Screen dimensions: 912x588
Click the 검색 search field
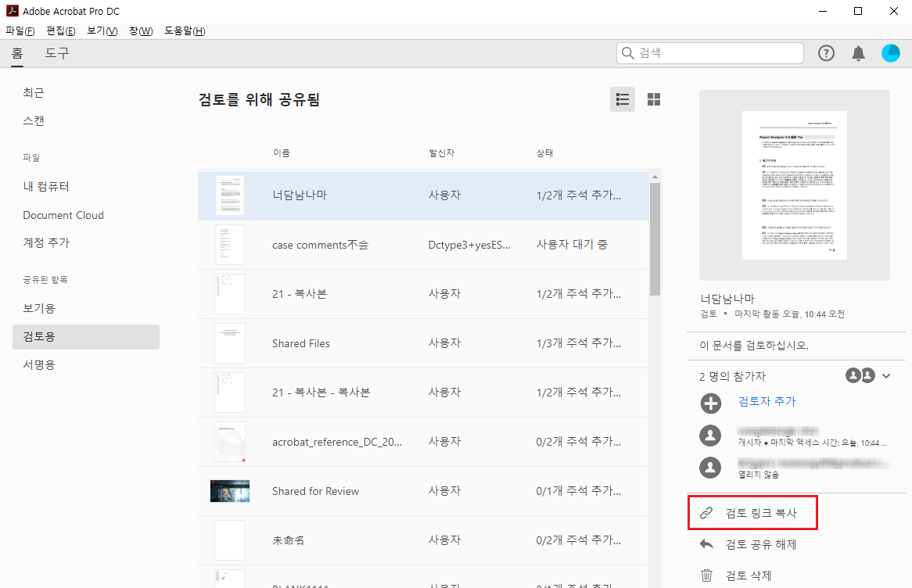[x=710, y=53]
